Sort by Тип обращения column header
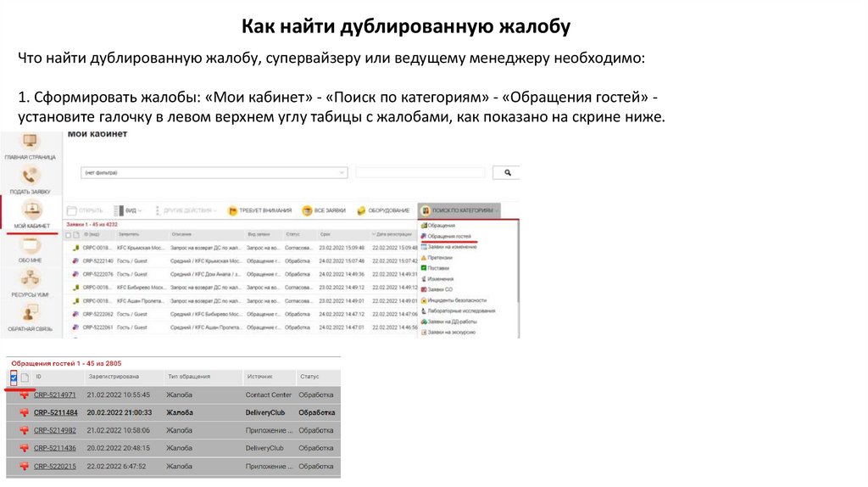 tap(189, 377)
